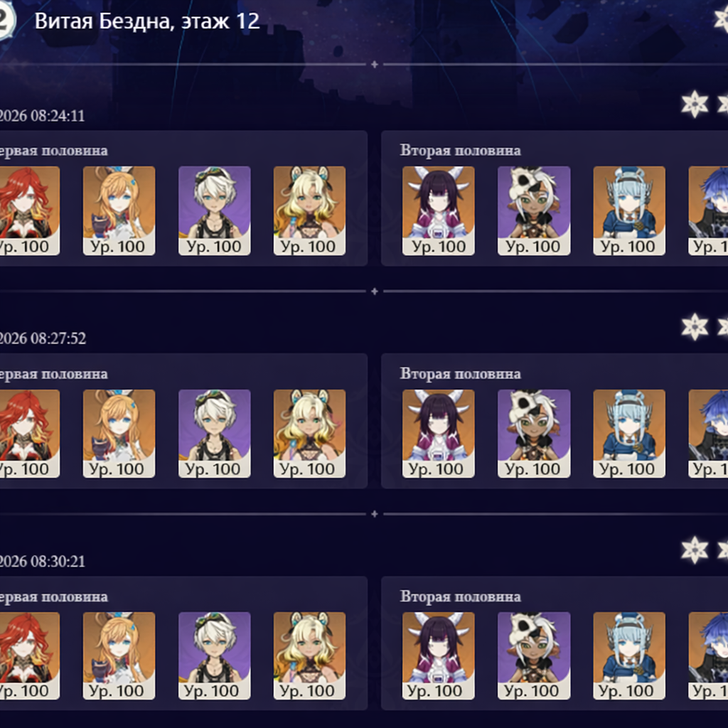Click the 'Витая Бездна, этаж 12' title
This screenshot has height=728, width=728.
[146, 21]
